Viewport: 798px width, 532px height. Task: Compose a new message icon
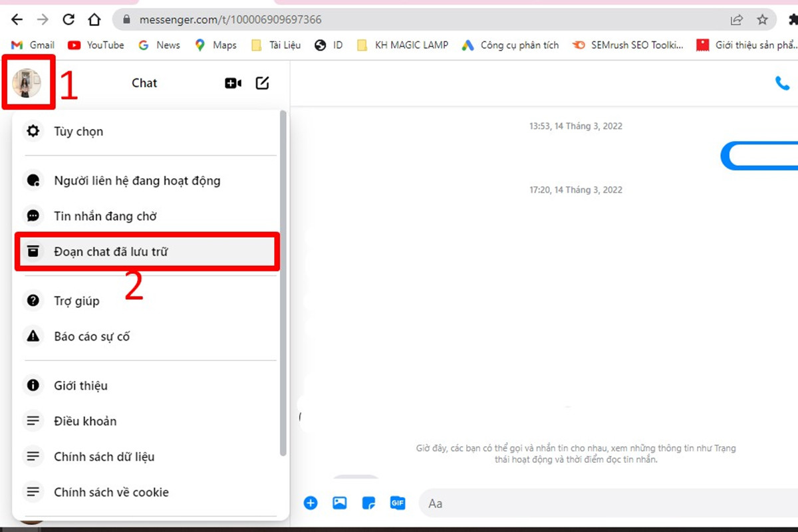pos(263,83)
